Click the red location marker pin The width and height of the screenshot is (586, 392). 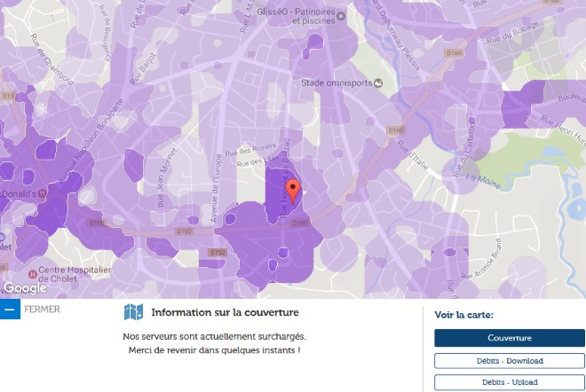295,191
